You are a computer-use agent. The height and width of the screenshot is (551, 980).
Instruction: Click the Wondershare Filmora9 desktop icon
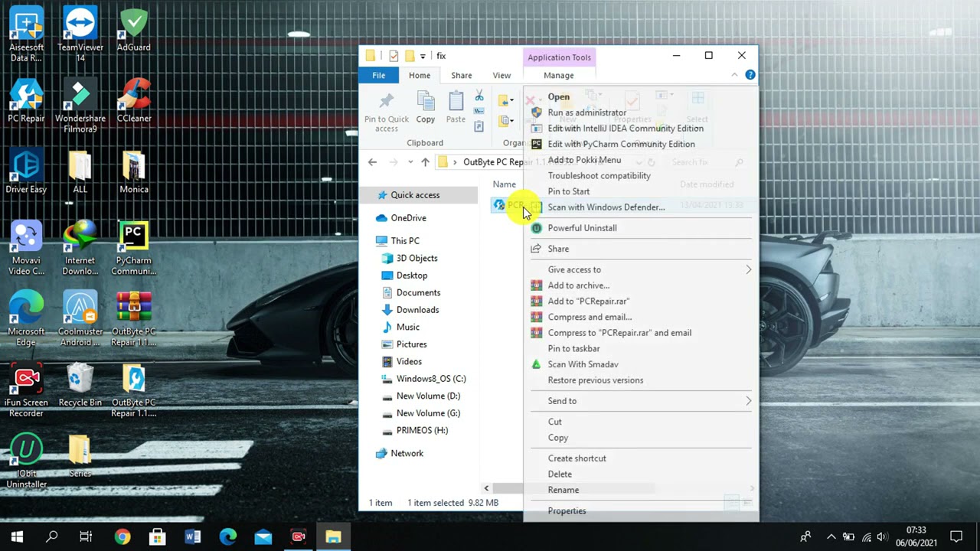click(80, 106)
